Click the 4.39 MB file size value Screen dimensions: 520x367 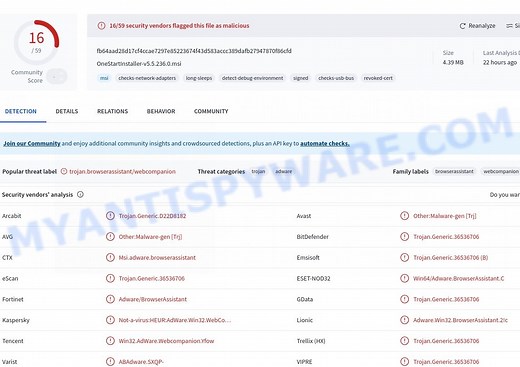453,62
